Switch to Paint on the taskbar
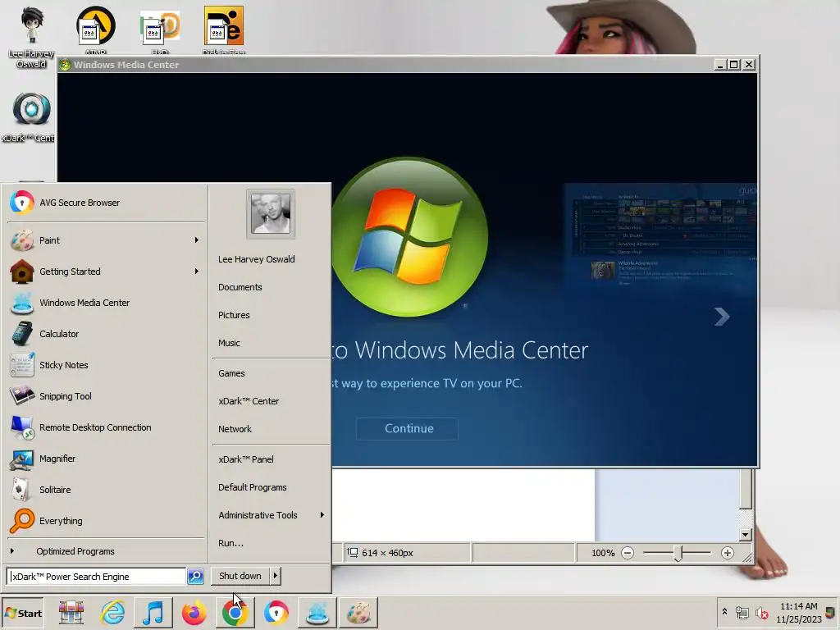The image size is (840, 630). click(x=358, y=613)
